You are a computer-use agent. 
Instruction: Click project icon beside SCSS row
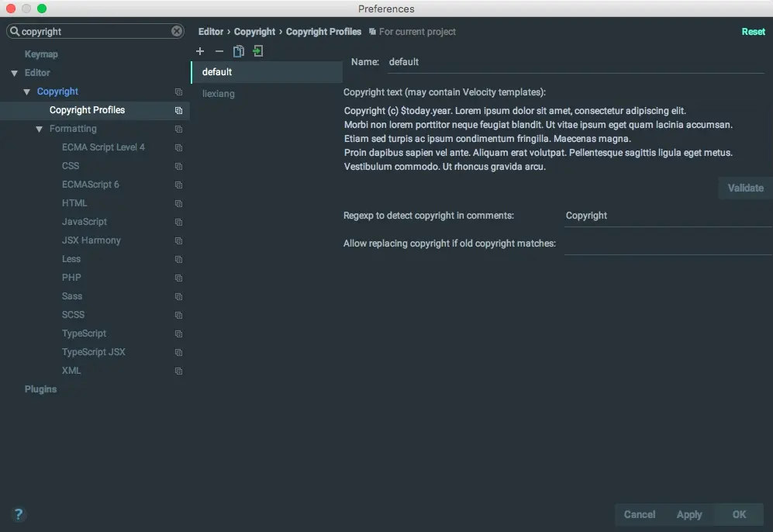178,316
